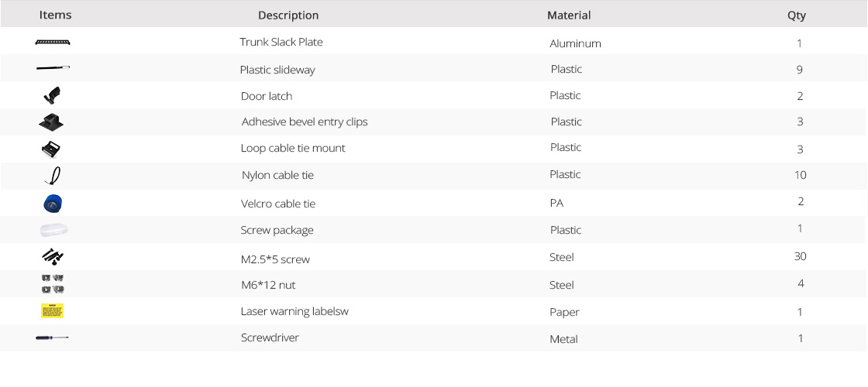Click the M2.5*5 screw image
Image resolution: width=868 pixels, height=387 pixels.
pyautogui.click(x=53, y=256)
